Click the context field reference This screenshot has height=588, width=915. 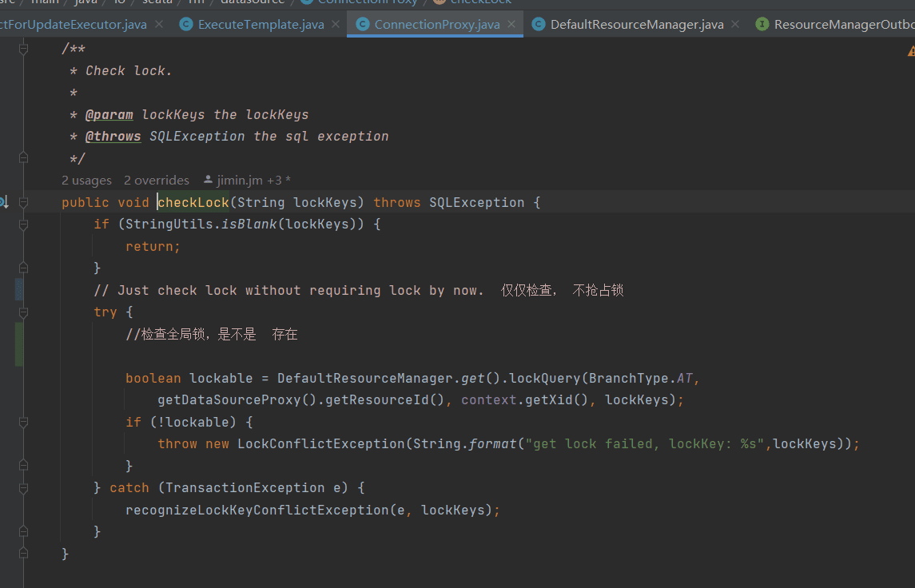489,399
